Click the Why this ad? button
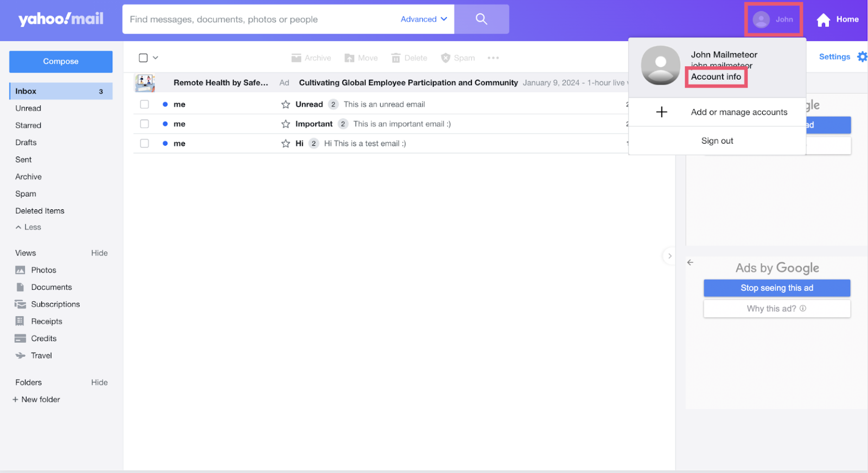The height and width of the screenshot is (473, 868). click(777, 309)
